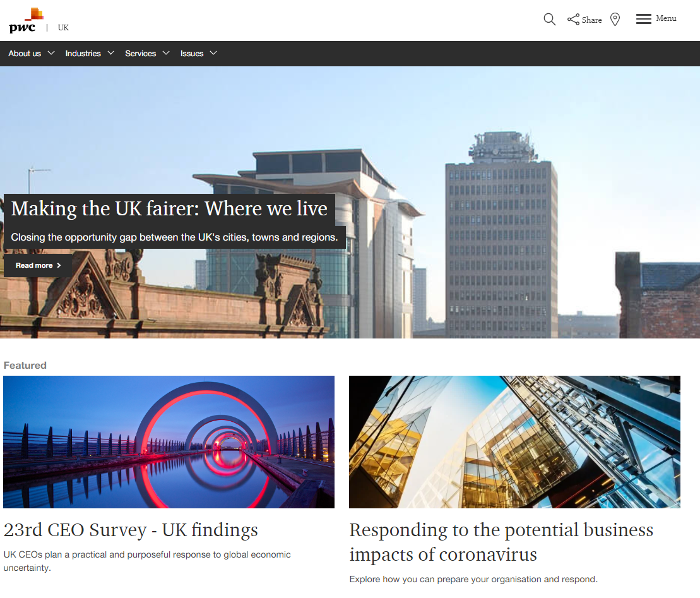Open the hamburger Menu icon
The image size is (700, 598).
coord(643,19)
